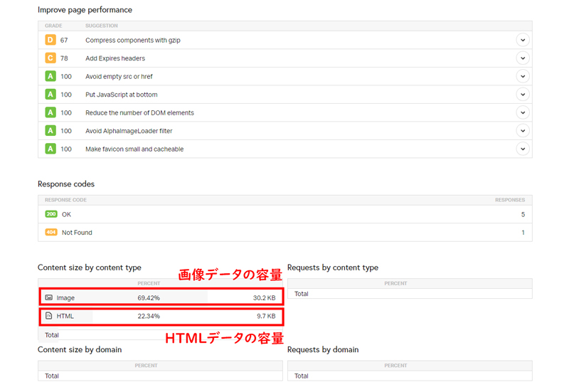The height and width of the screenshot is (392, 569).
Task: Click the OK responses count 5
Action: (523, 215)
